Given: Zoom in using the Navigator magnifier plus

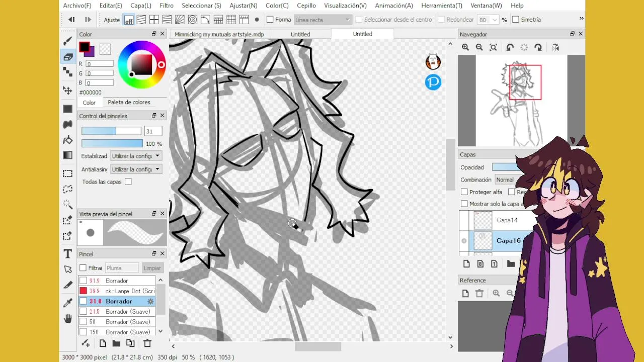Looking at the screenshot, I should tap(465, 47).
